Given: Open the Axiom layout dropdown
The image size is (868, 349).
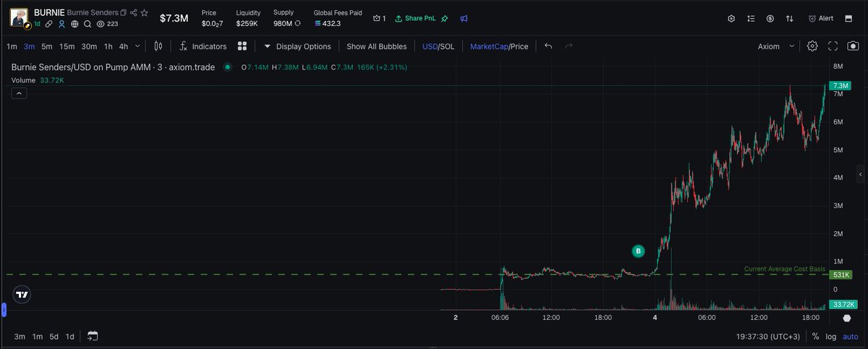Looking at the screenshot, I should click(x=775, y=46).
